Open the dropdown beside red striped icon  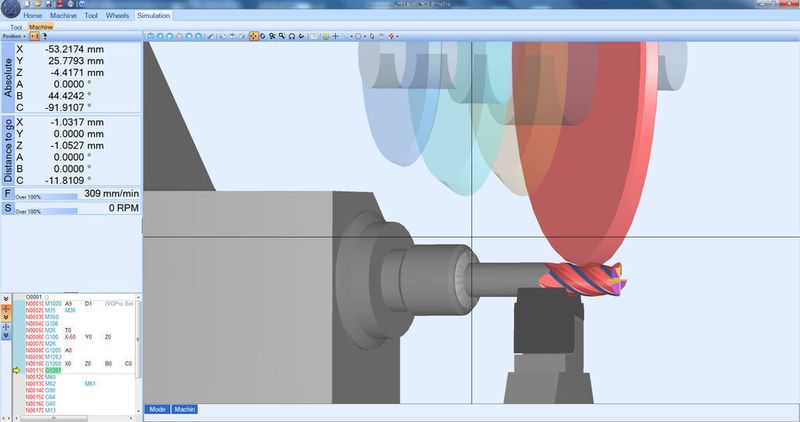tap(397, 36)
